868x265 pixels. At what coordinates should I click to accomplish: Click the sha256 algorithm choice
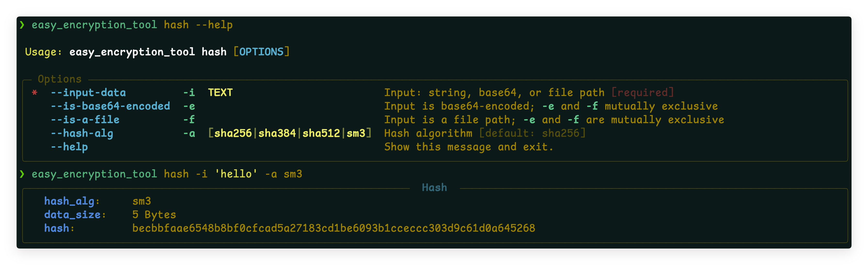pyautogui.click(x=233, y=133)
